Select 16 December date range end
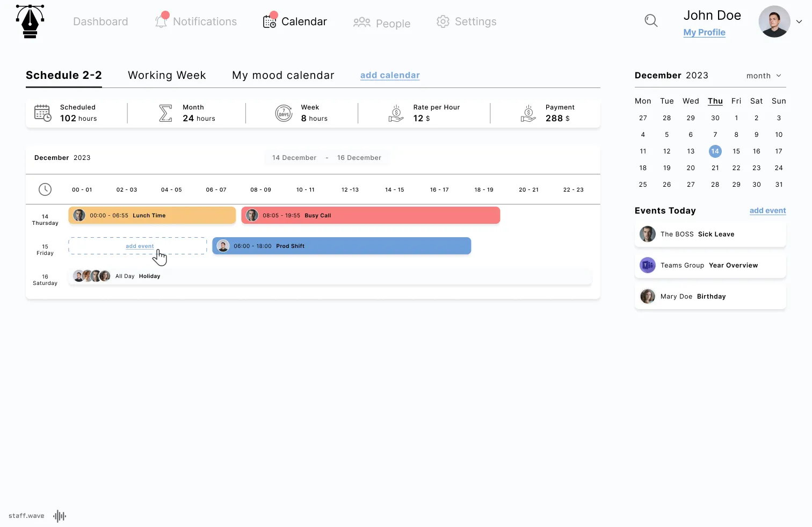Image resolution: width=812 pixels, height=527 pixels. coord(359,158)
